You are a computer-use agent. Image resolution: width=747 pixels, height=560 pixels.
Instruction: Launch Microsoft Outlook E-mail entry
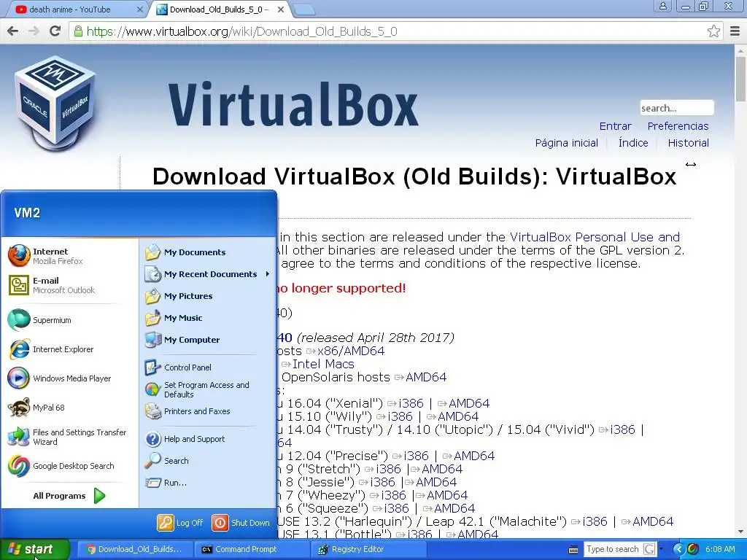[x=52, y=285]
